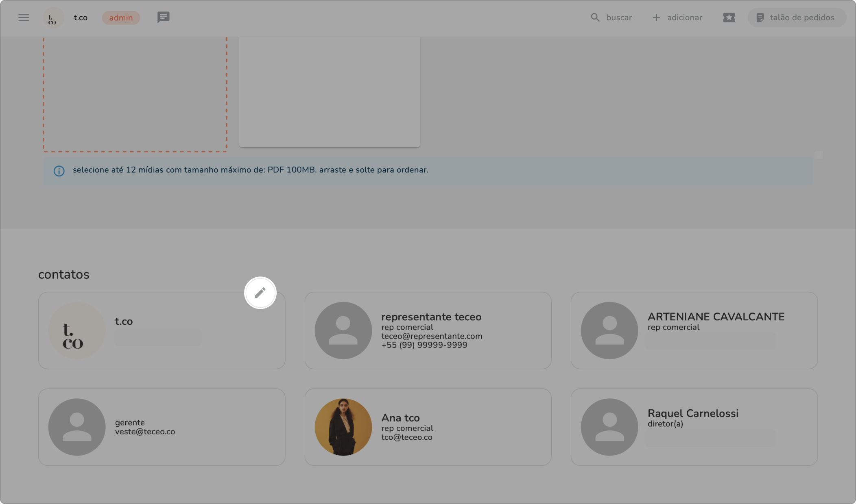Click the dashed media upload dropzone

click(x=135, y=93)
